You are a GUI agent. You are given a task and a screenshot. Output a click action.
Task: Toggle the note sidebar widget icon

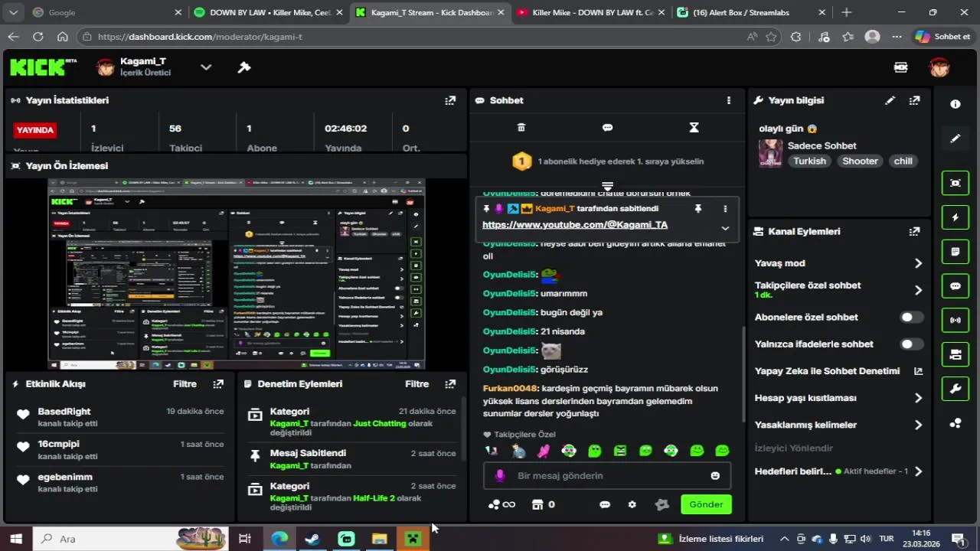[x=955, y=252]
